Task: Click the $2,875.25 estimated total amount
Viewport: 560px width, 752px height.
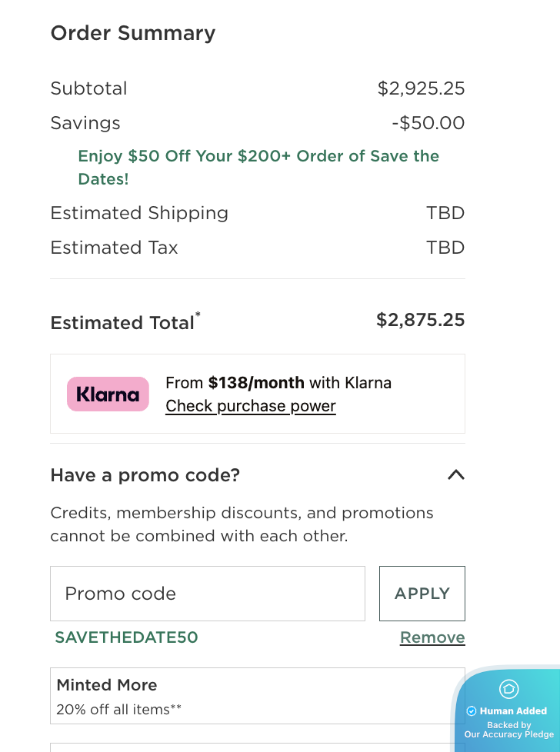Action: [x=420, y=320]
